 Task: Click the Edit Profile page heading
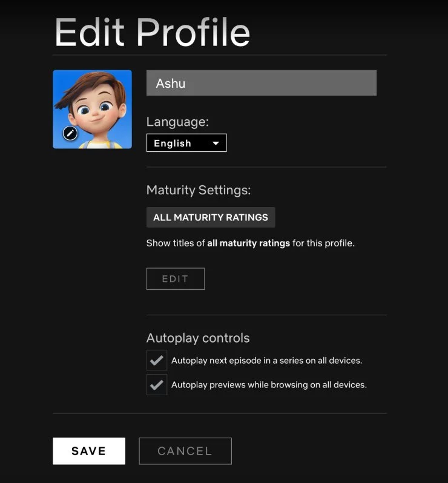click(152, 32)
